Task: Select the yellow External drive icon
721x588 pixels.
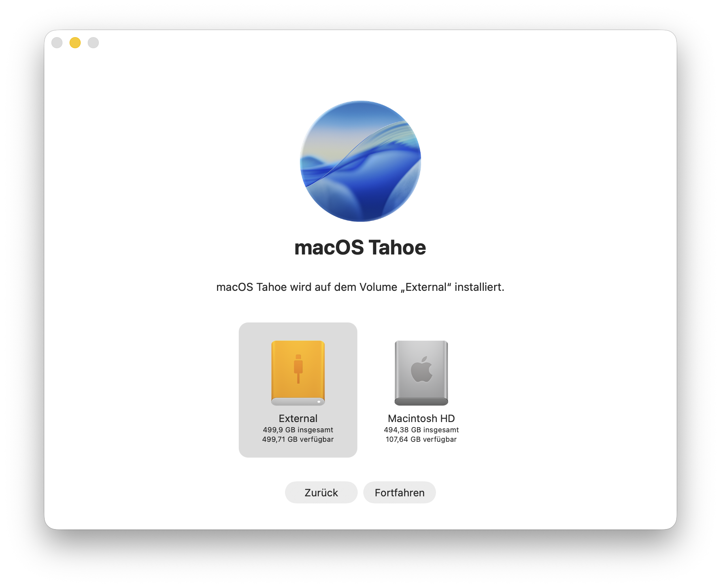Action: point(298,373)
